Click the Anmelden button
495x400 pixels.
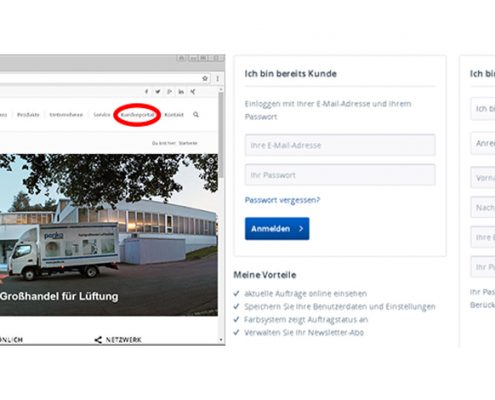pyautogui.click(x=277, y=229)
